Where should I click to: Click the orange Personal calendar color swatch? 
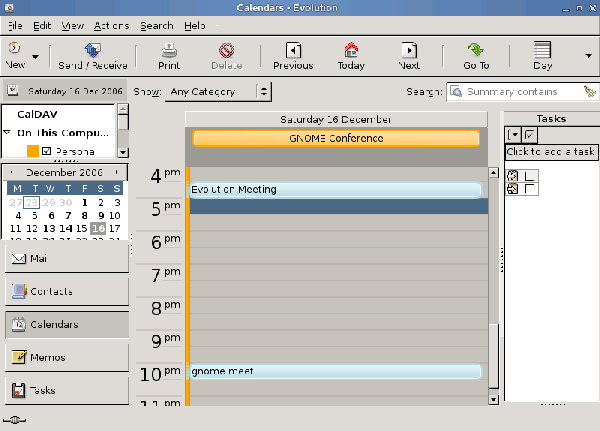click(32, 151)
